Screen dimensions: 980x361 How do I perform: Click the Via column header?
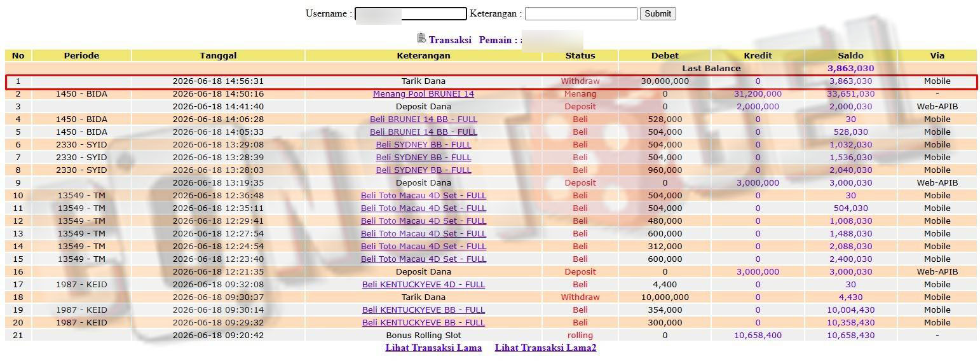click(937, 55)
